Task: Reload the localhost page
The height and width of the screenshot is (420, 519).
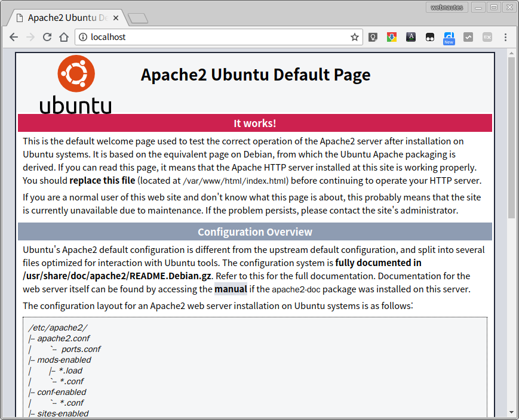Action: 47,37
